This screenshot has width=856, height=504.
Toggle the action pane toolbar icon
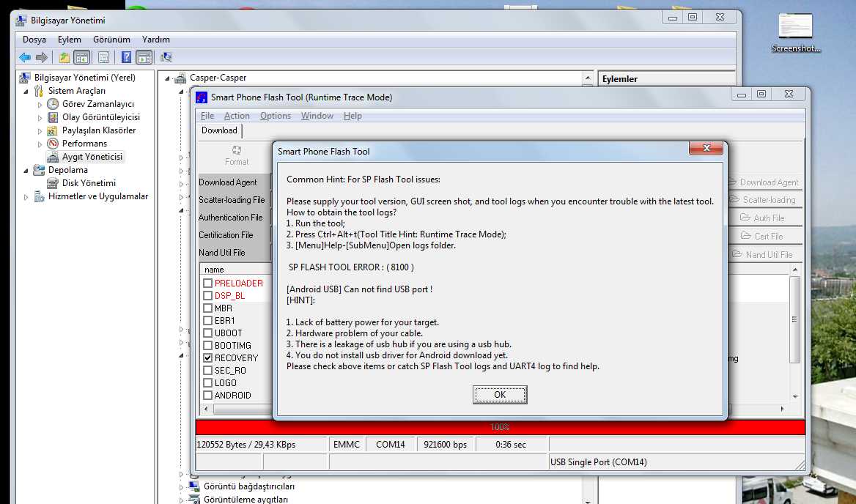click(144, 56)
